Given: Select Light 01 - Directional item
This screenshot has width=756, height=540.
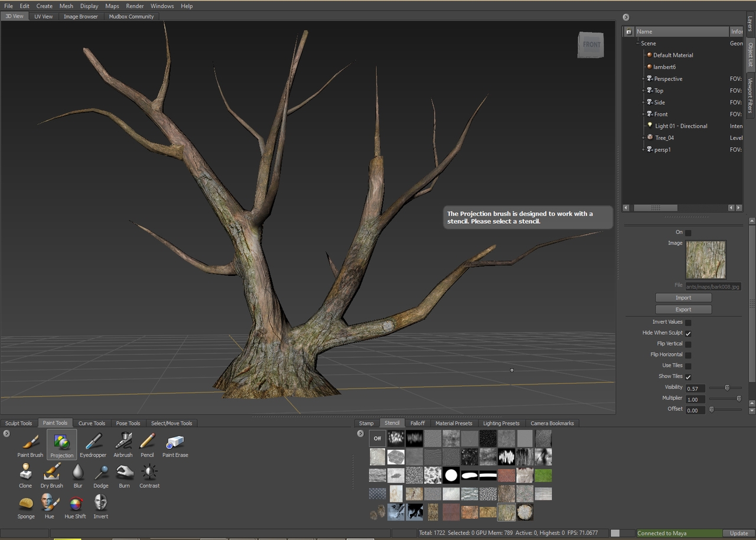Looking at the screenshot, I should (x=681, y=126).
